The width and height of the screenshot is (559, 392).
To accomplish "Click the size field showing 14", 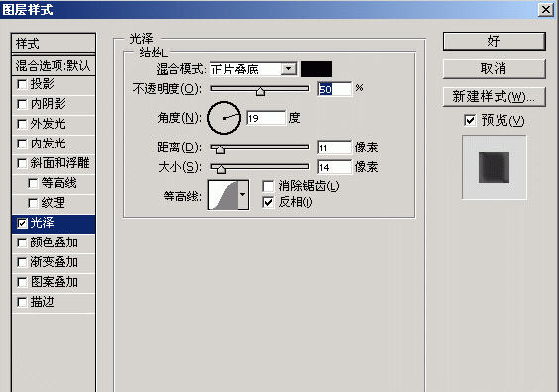I will (x=334, y=167).
